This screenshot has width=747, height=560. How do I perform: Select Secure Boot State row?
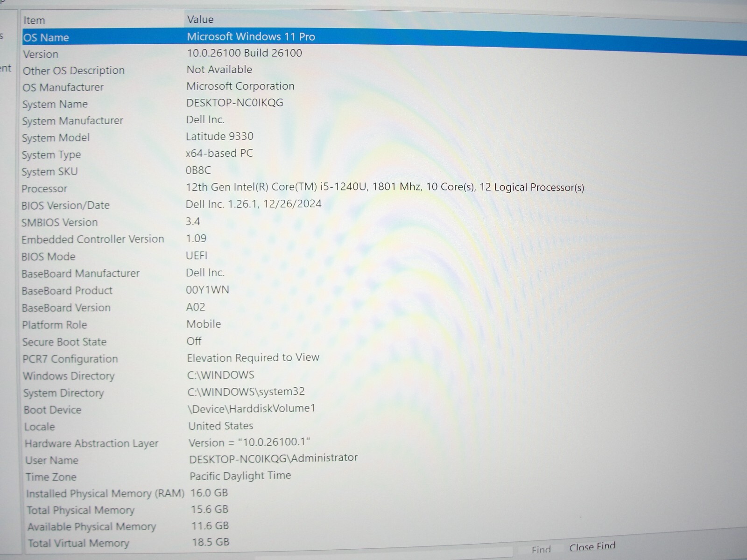tap(64, 342)
